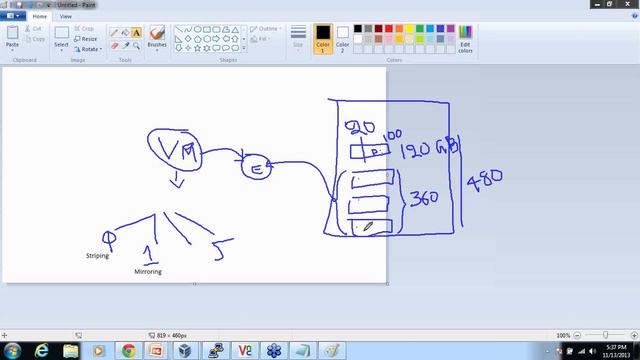Screen dimensions: 640x360
Task: Switch to the View ribbon tab
Action: (66, 16)
